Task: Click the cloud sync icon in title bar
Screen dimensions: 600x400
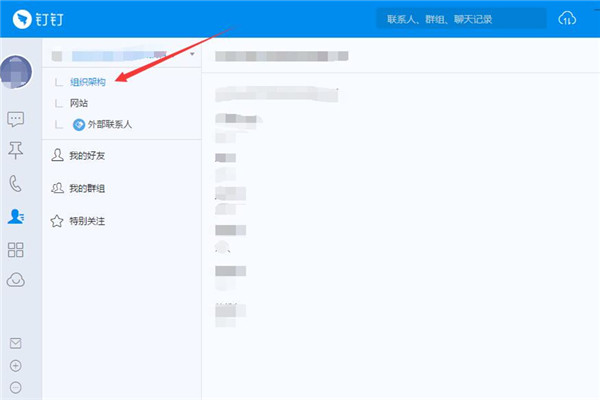Action: tap(567, 19)
